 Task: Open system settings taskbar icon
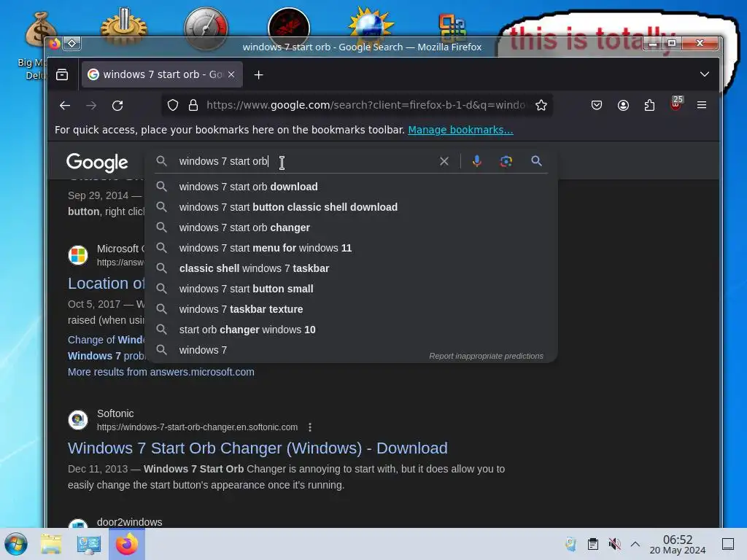point(88,544)
